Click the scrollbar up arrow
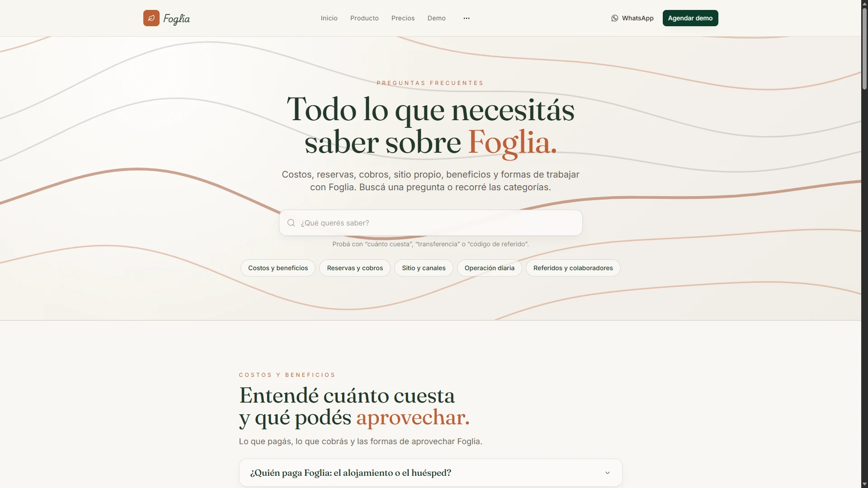868x488 pixels. [x=864, y=4]
